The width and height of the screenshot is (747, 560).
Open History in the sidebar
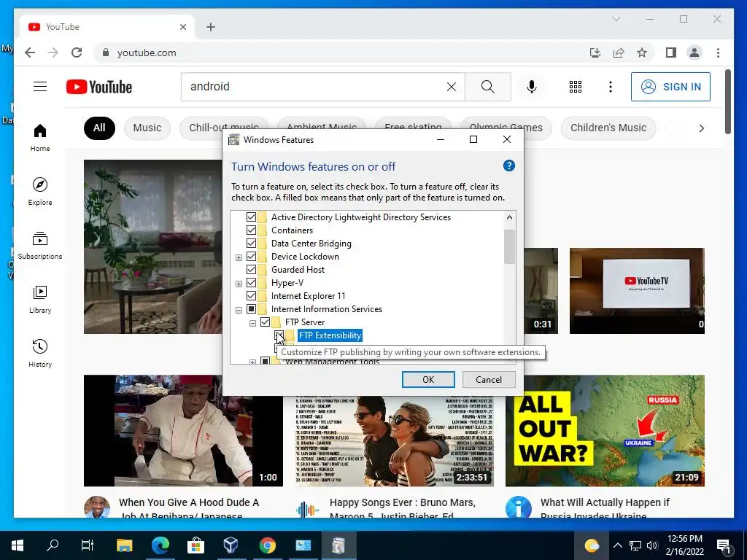coord(40,354)
